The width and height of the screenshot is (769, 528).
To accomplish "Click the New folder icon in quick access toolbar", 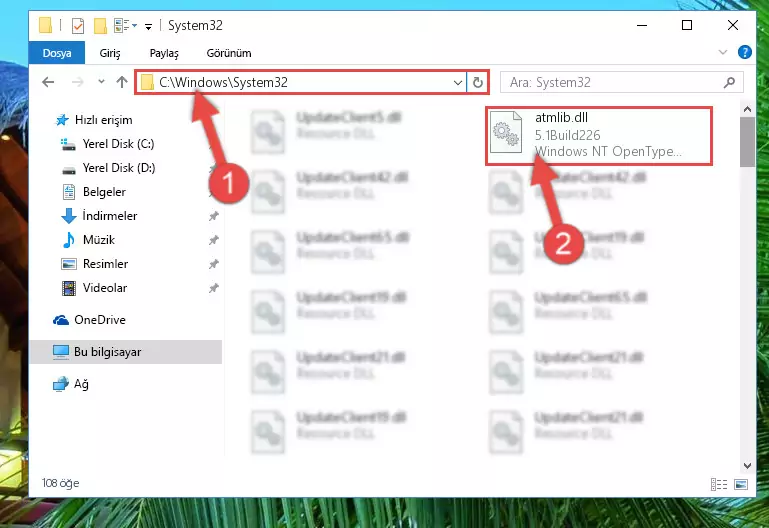I will pyautogui.click(x=100, y=25).
